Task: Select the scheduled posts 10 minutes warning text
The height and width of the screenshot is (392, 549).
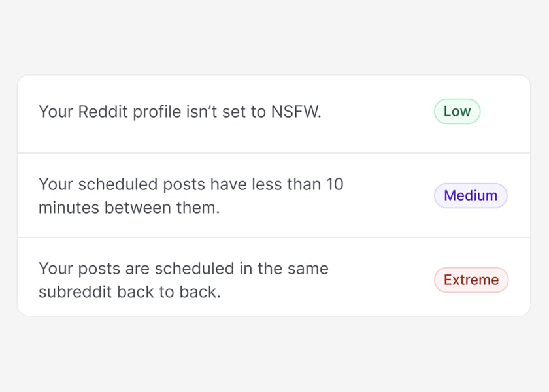Action: [191, 196]
